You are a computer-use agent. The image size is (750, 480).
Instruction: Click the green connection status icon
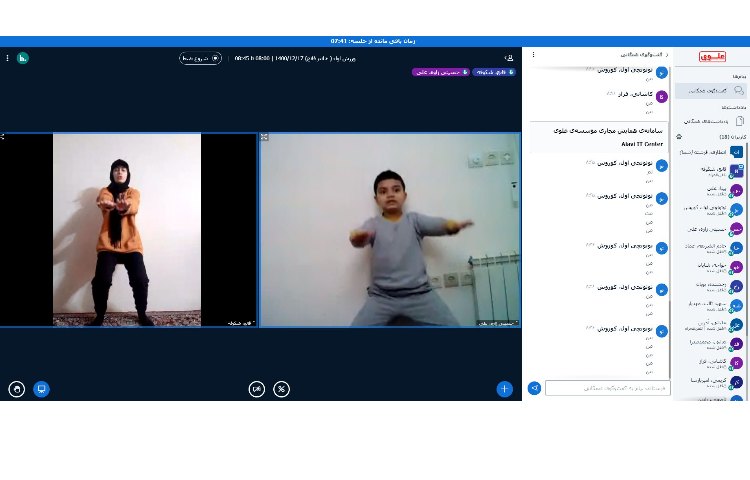point(23,58)
